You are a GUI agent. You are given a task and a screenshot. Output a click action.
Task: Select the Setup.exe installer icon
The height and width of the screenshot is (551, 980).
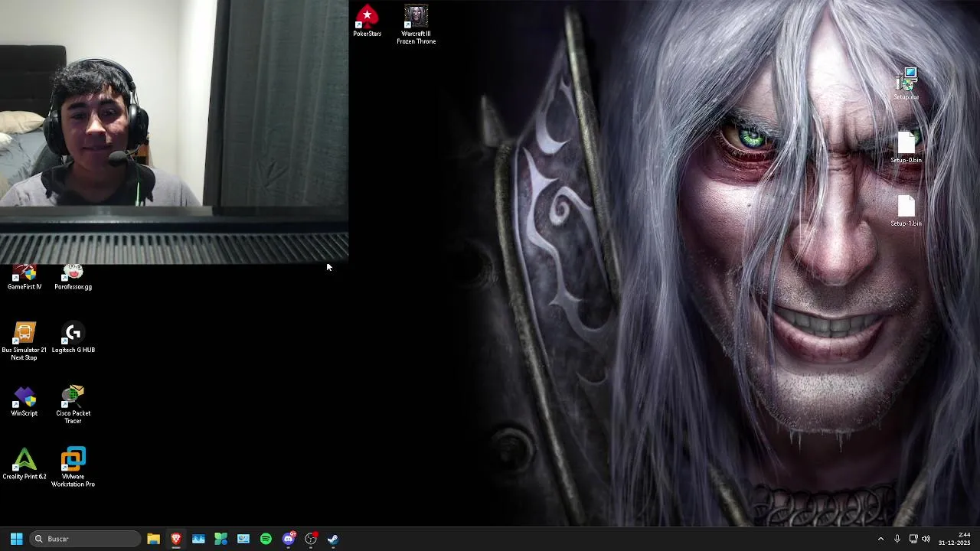point(906,83)
